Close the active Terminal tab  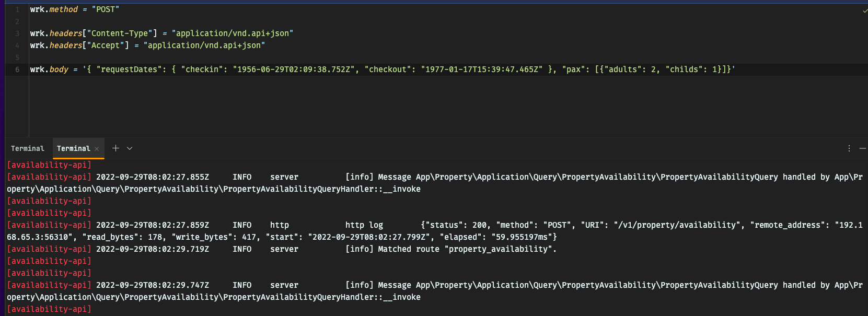[x=96, y=148]
